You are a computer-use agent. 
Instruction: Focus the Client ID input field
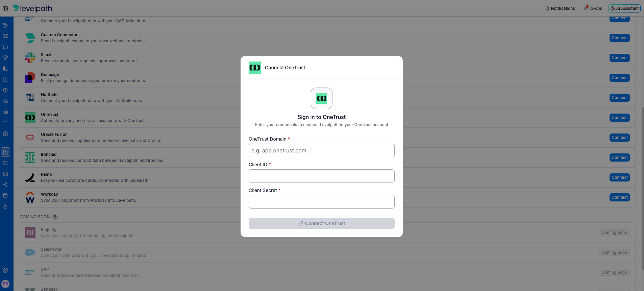point(322,176)
